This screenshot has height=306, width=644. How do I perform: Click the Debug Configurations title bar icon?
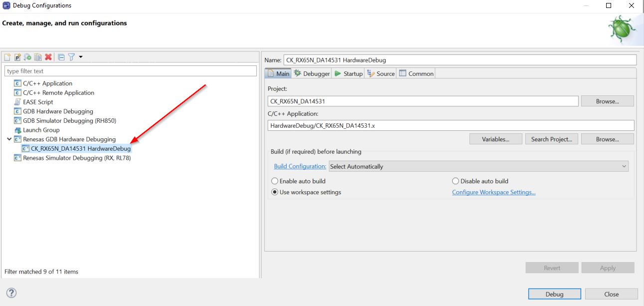pyautogui.click(x=6, y=5)
